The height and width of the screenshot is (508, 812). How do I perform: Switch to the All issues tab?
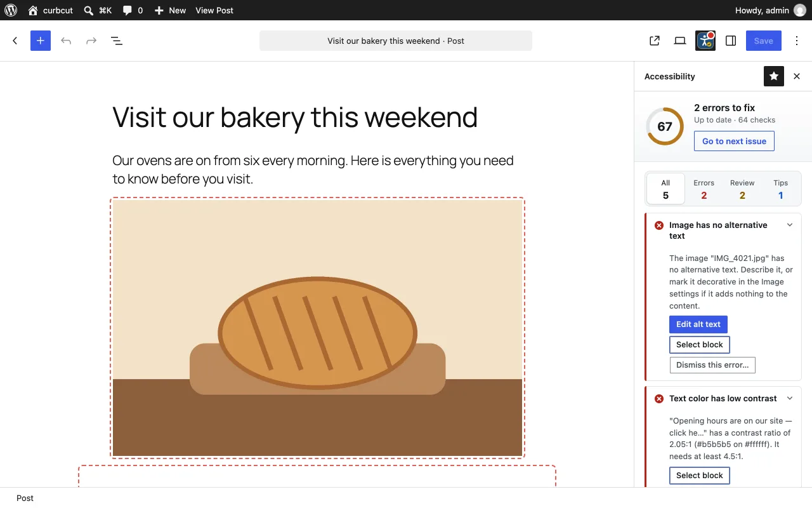(665, 189)
